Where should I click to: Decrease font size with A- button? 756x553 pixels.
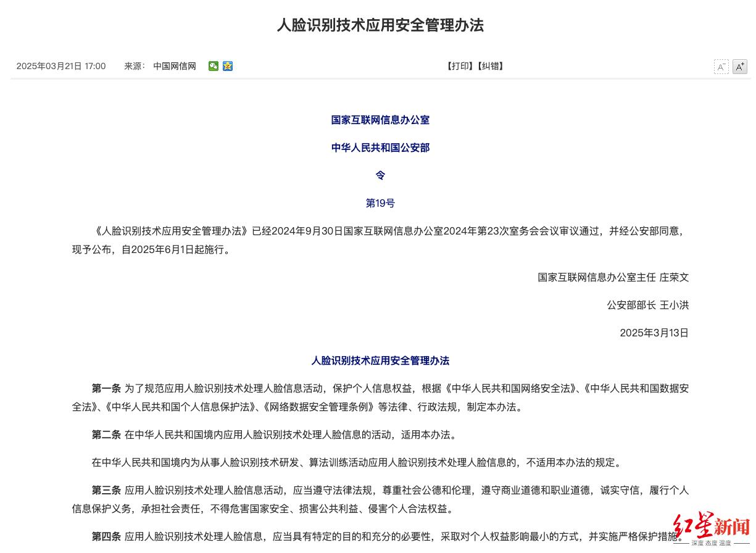tap(721, 67)
